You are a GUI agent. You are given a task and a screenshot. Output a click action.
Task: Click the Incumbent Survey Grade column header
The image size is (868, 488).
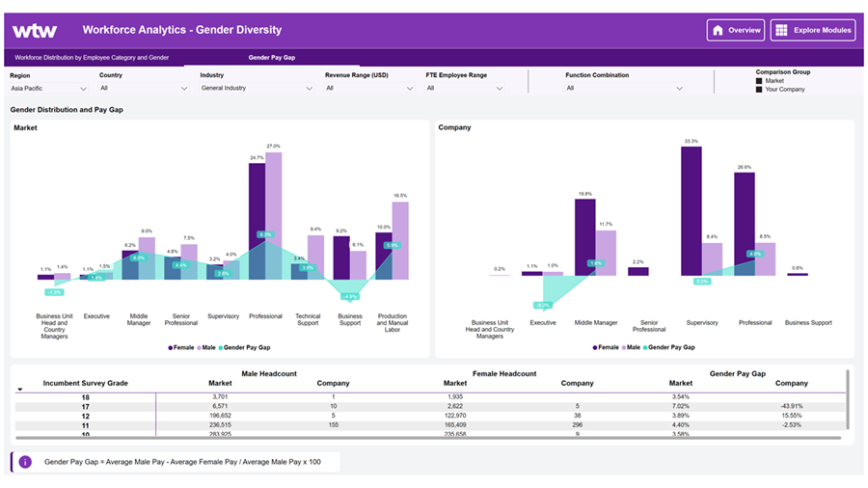85,383
